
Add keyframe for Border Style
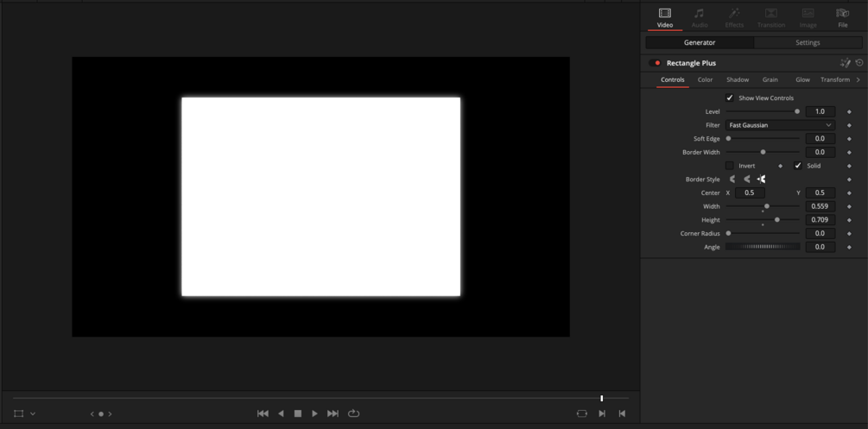pyautogui.click(x=849, y=180)
